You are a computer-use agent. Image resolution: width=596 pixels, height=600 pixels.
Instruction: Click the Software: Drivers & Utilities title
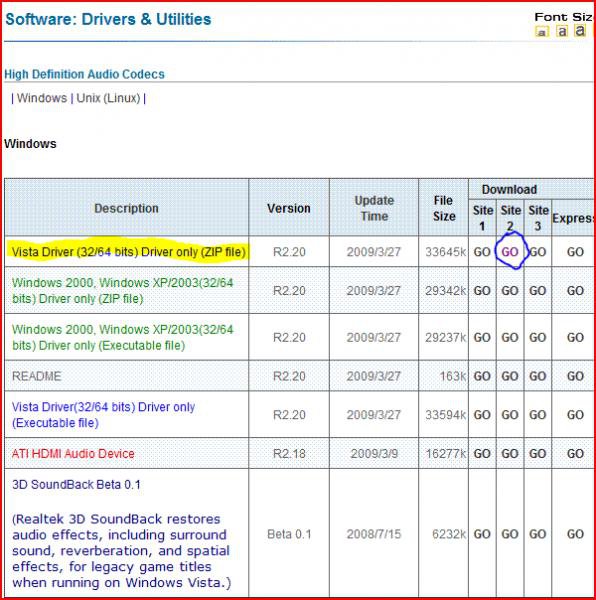(108, 19)
